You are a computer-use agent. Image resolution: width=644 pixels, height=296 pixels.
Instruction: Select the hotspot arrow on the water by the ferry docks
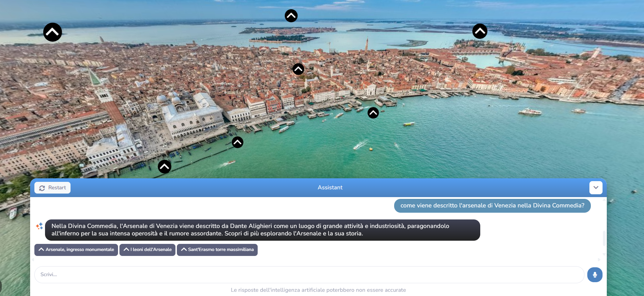pyautogui.click(x=373, y=113)
